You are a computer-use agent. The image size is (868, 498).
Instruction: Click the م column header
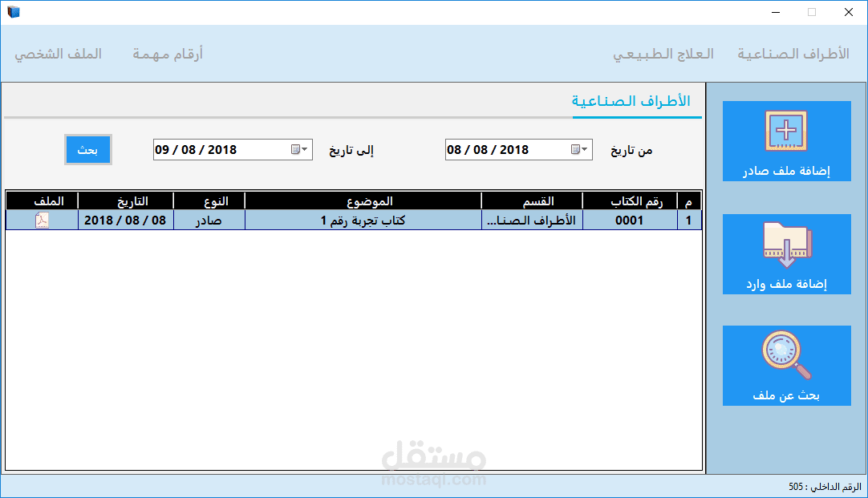689,200
